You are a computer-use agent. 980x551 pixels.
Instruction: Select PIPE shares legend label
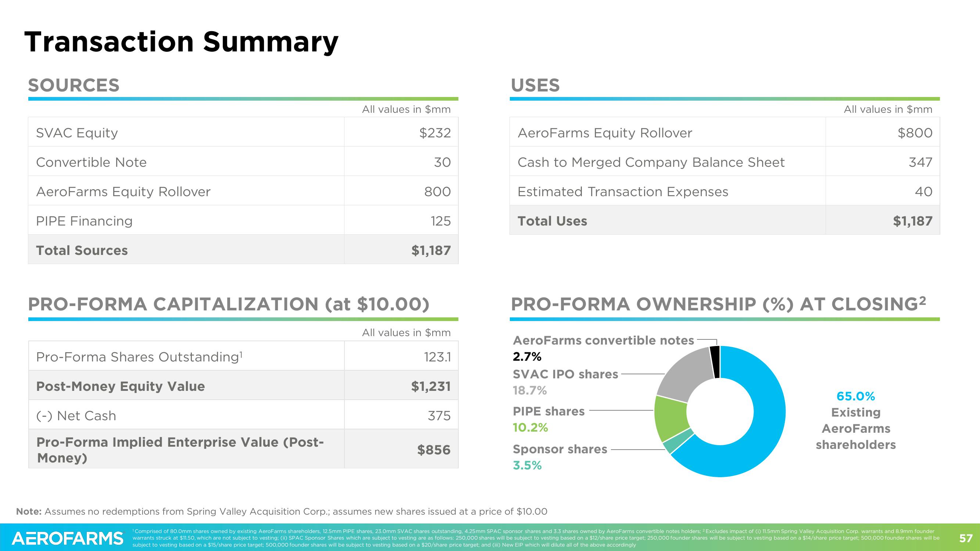point(548,411)
